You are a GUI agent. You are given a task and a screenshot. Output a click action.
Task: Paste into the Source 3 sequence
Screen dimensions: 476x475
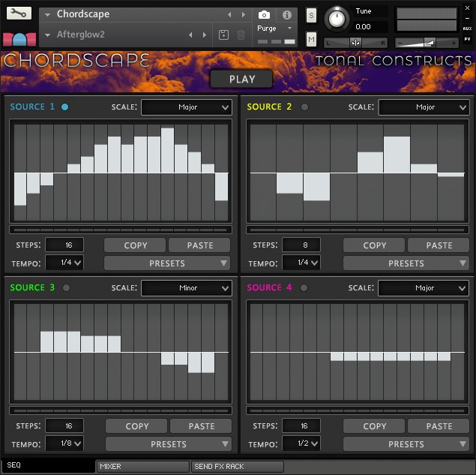201,426
